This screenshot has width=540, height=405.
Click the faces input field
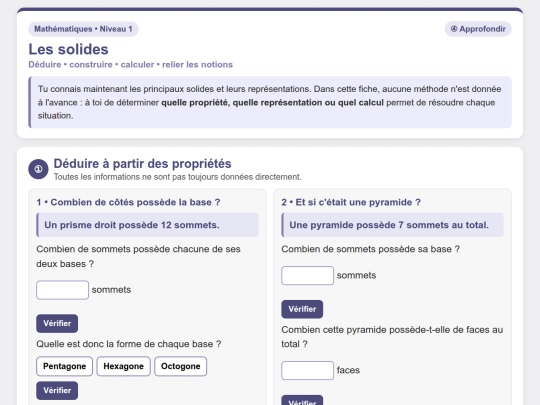click(x=308, y=370)
